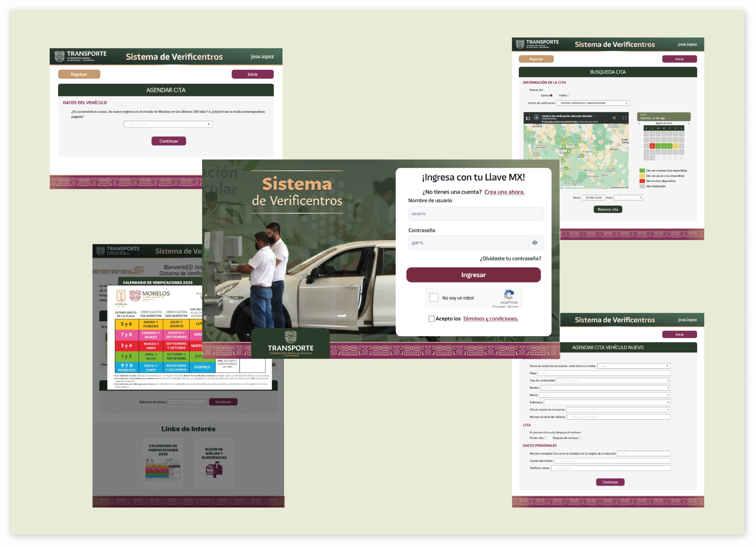Check the 'No soy un robot' box
This screenshot has height=547, width=756.
[x=434, y=297]
